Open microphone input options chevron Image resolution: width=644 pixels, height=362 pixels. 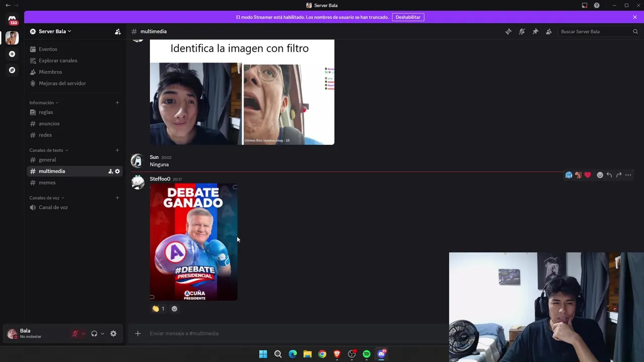(83, 334)
